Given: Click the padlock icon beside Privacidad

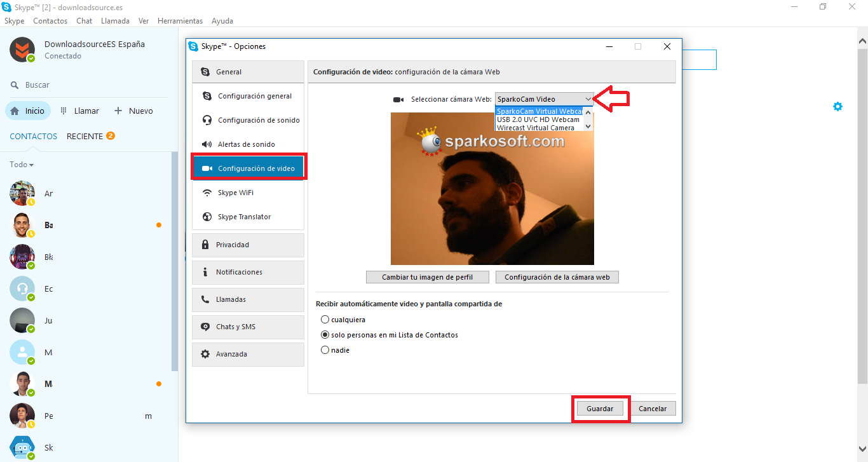Looking at the screenshot, I should pos(205,245).
